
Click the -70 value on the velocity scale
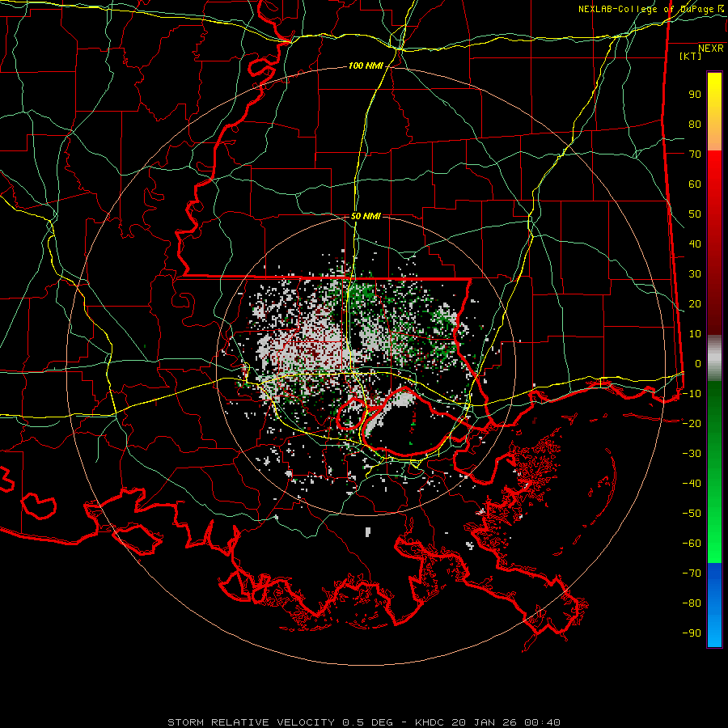[x=692, y=574]
